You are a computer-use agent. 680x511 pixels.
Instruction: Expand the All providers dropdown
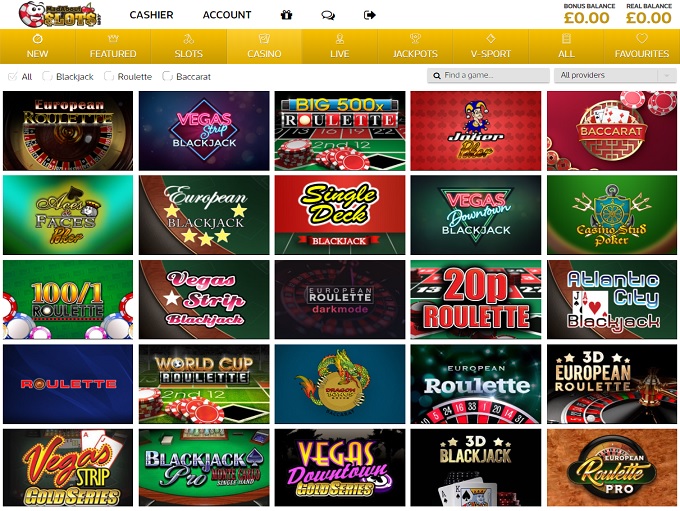[615, 75]
